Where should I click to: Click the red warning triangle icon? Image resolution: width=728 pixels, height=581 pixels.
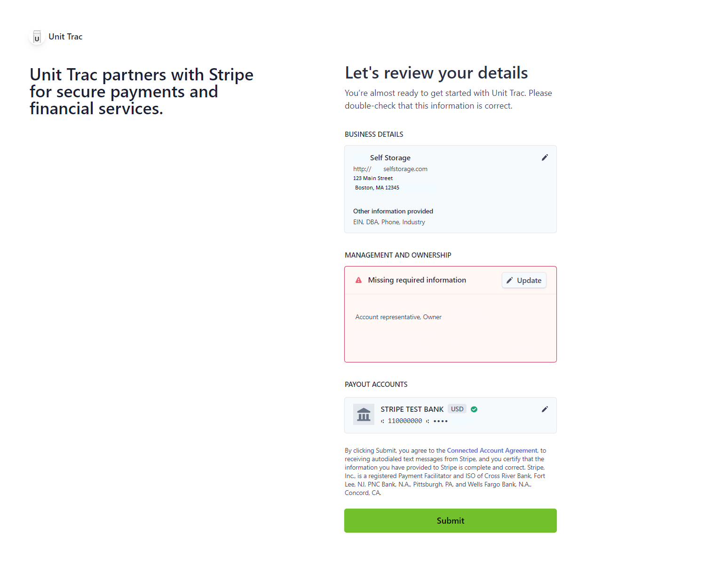click(x=358, y=280)
